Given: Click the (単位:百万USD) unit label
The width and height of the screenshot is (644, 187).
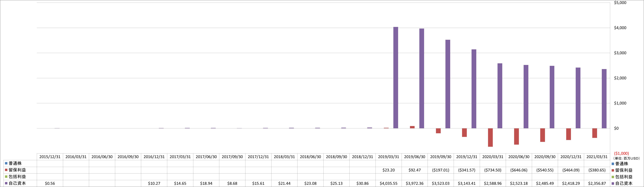Looking at the screenshot, I should pos(627,158).
